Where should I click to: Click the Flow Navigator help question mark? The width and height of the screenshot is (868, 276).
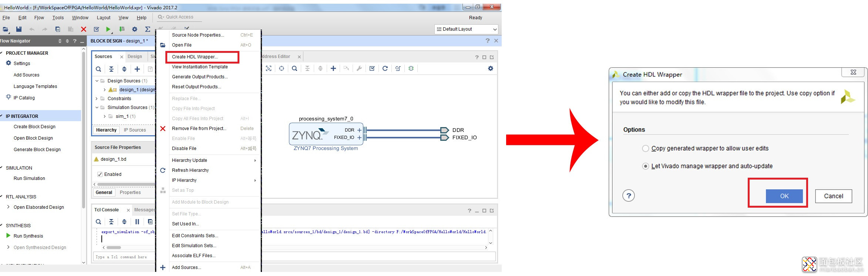pos(75,41)
